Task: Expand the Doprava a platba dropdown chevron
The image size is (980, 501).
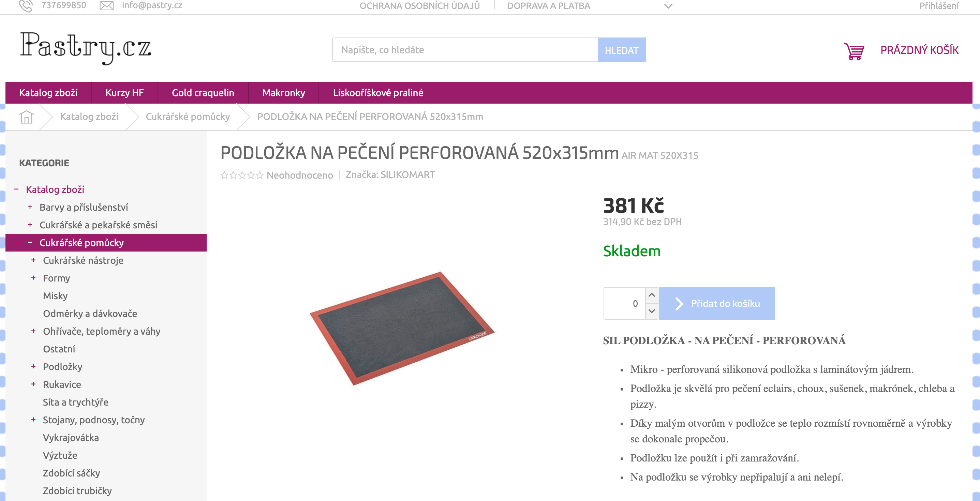Action: pos(668,6)
